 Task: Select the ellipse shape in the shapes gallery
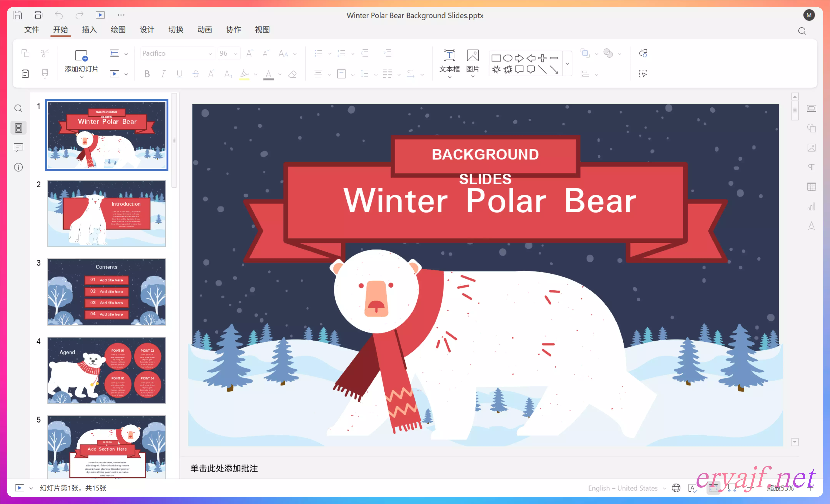508,58
